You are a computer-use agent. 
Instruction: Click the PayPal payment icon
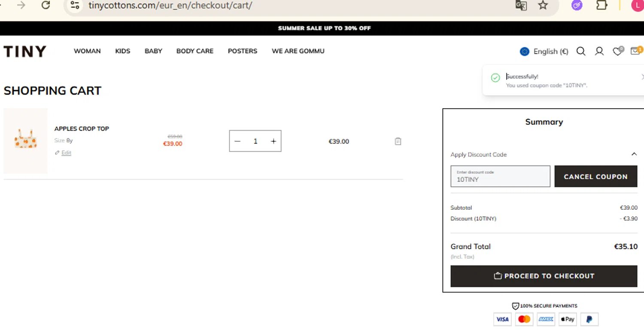pyautogui.click(x=589, y=319)
